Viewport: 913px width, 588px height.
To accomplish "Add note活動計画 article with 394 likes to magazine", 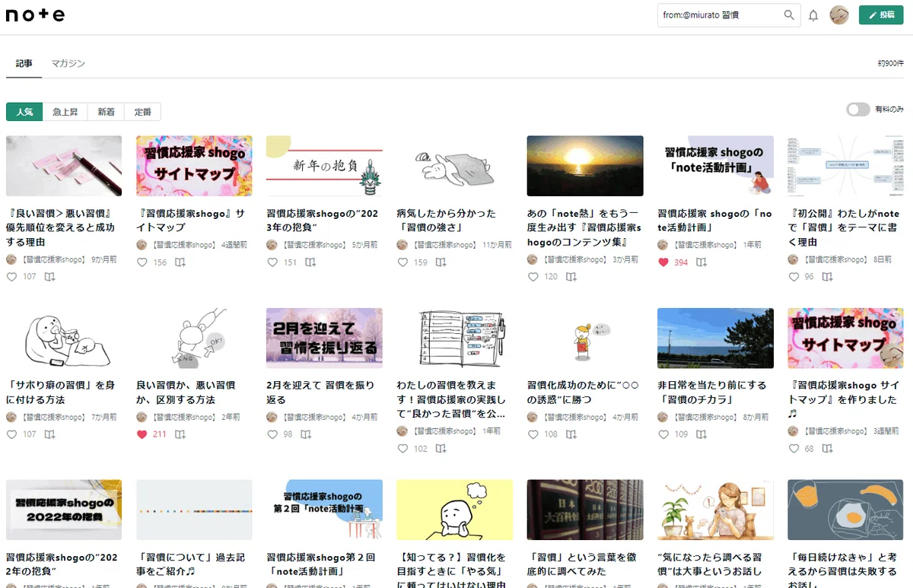I will point(701,262).
